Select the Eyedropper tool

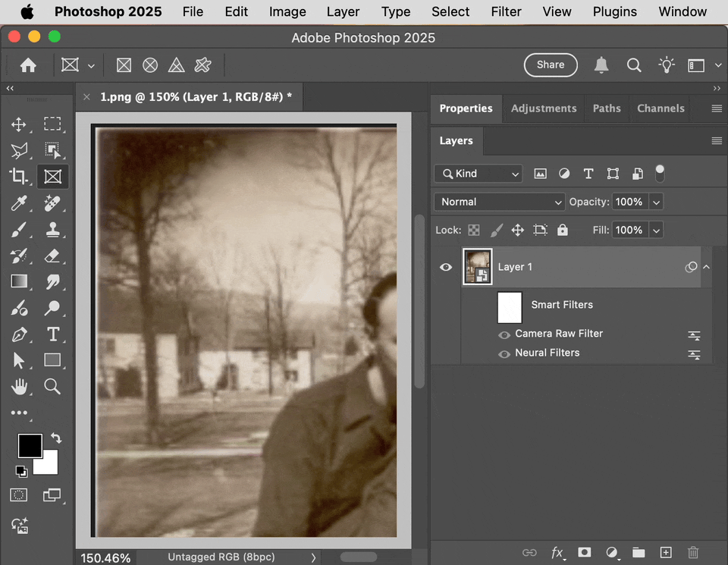(x=18, y=203)
